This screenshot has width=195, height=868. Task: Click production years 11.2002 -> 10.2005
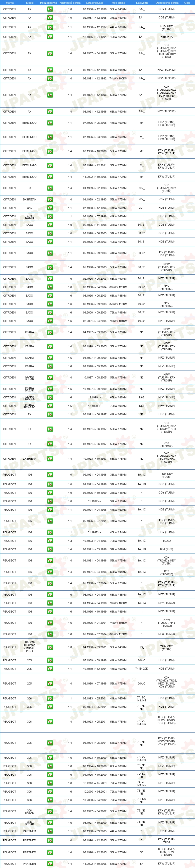(95, 177)
